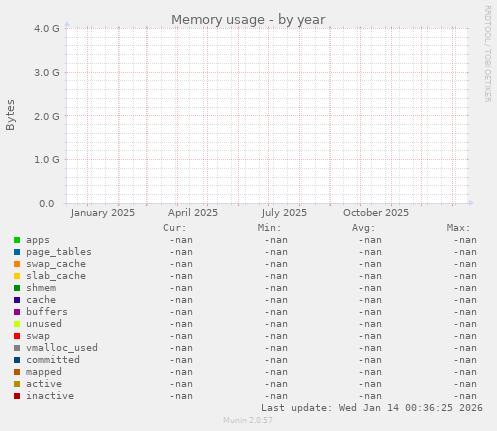Viewport: 497px width, 431px height.
Task: Click the '0.0' y-axis label
Action: [47, 204]
